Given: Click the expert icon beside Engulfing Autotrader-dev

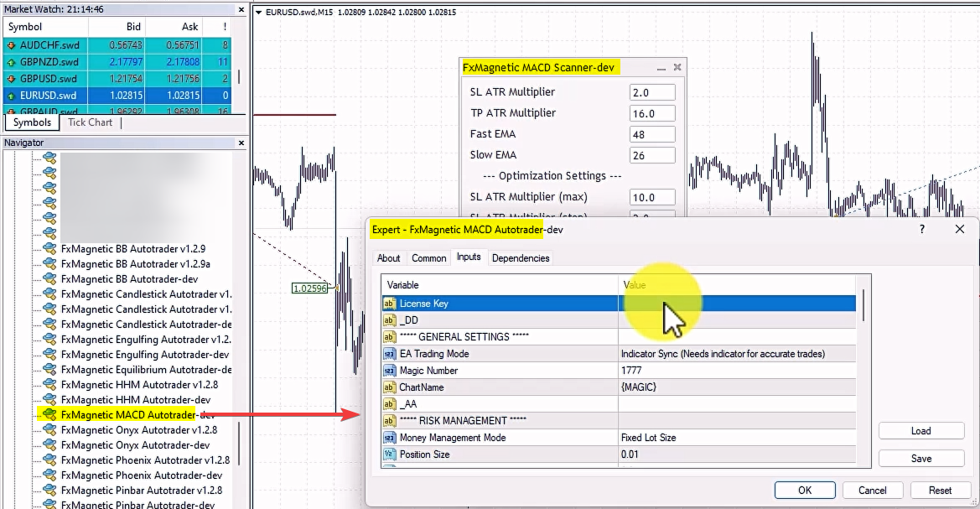Looking at the screenshot, I should coord(49,355).
